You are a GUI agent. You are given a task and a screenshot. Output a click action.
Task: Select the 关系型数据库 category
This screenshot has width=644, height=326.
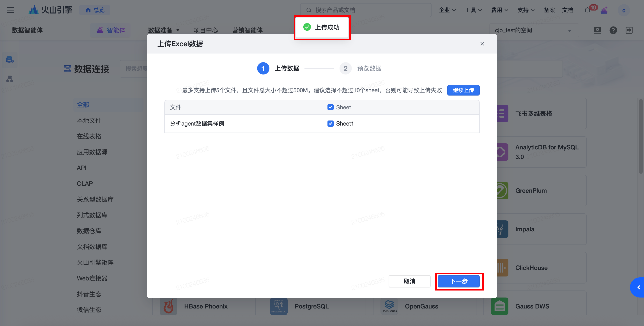point(95,199)
